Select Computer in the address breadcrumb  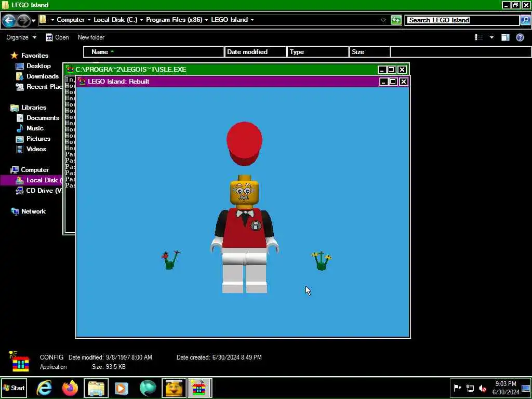pos(71,20)
